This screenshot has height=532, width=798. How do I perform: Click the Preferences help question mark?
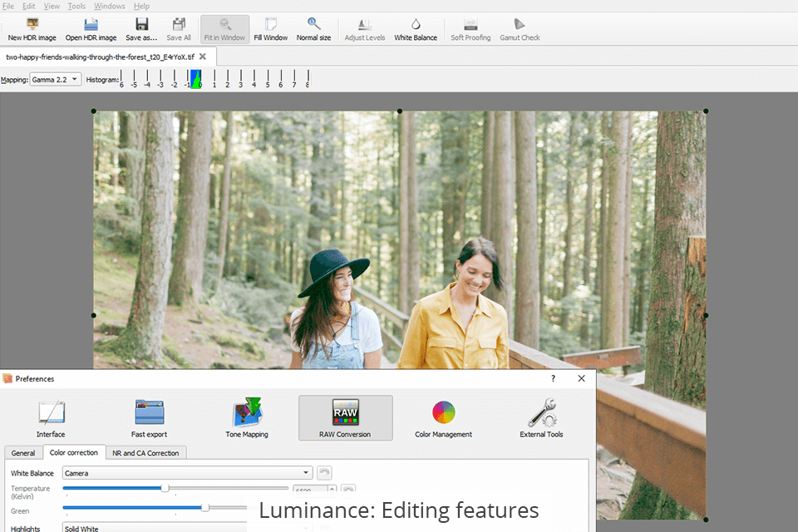pyautogui.click(x=554, y=378)
